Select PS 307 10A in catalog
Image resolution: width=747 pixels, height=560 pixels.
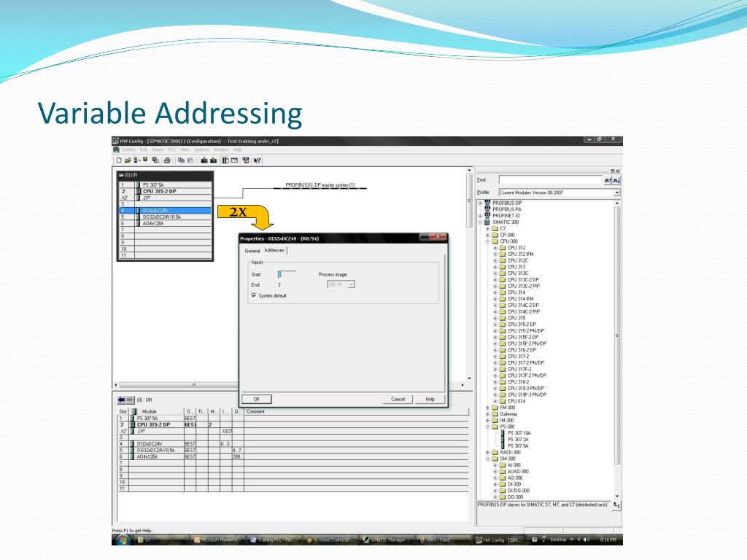pyautogui.click(x=519, y=433)
